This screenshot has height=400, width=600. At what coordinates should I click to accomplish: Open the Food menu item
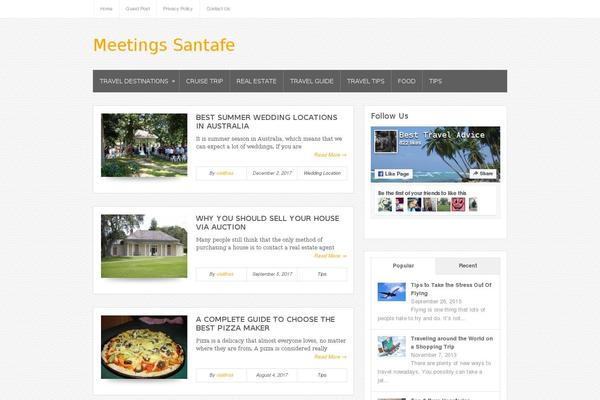406,81
